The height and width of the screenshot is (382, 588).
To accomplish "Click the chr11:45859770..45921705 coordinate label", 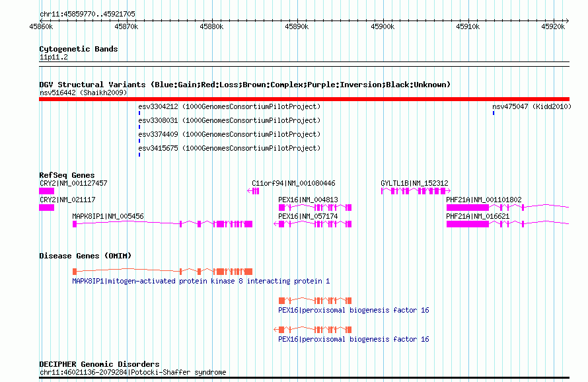I will (87, 14).
